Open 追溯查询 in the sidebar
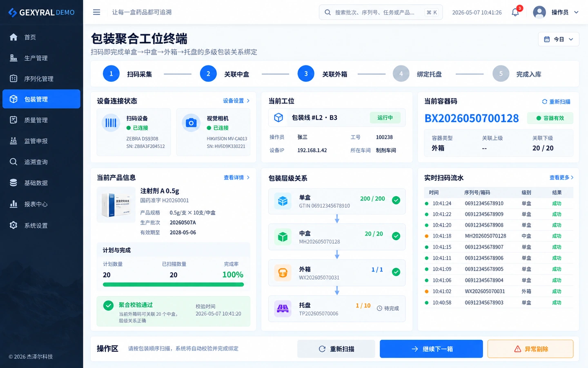The height and width of the screenshot is (368, 588). pos(41,162)
